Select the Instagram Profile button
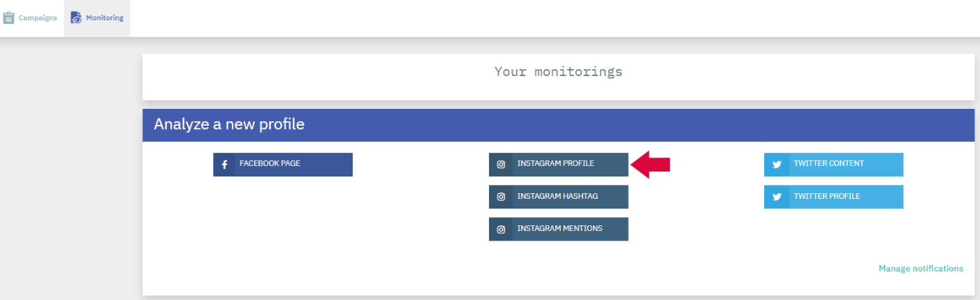Screen dimensions: 980x300 tap(559, 165)
